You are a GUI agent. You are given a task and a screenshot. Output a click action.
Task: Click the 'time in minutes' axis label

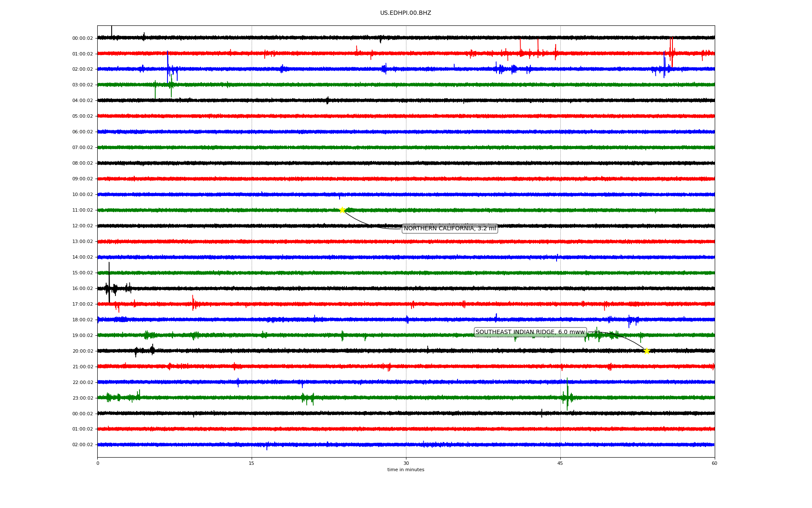[406, 470]
